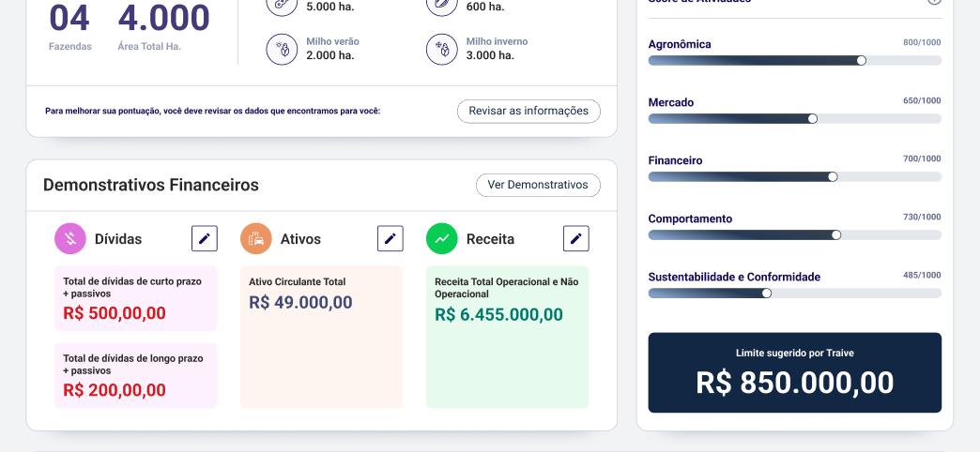This screenshot has height=452, width=980.
Task: Click the Financeiro score slider handle
Action: coord(833,176)
